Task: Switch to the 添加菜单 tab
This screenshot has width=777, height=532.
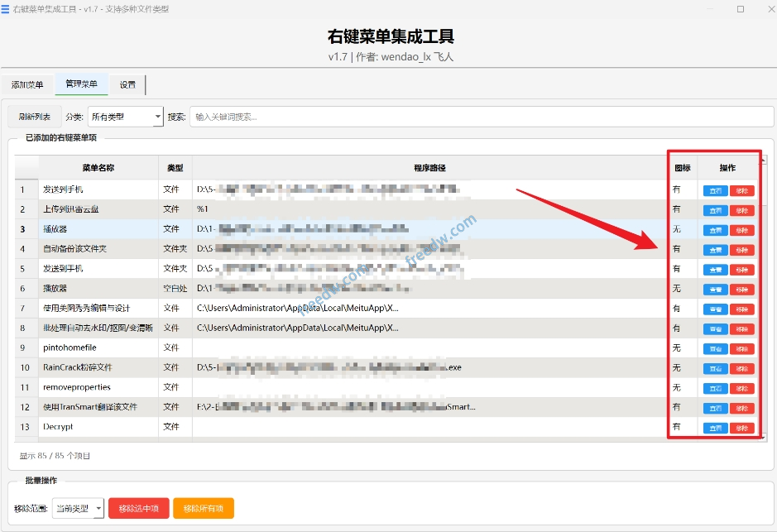Action: pos(27,84)
